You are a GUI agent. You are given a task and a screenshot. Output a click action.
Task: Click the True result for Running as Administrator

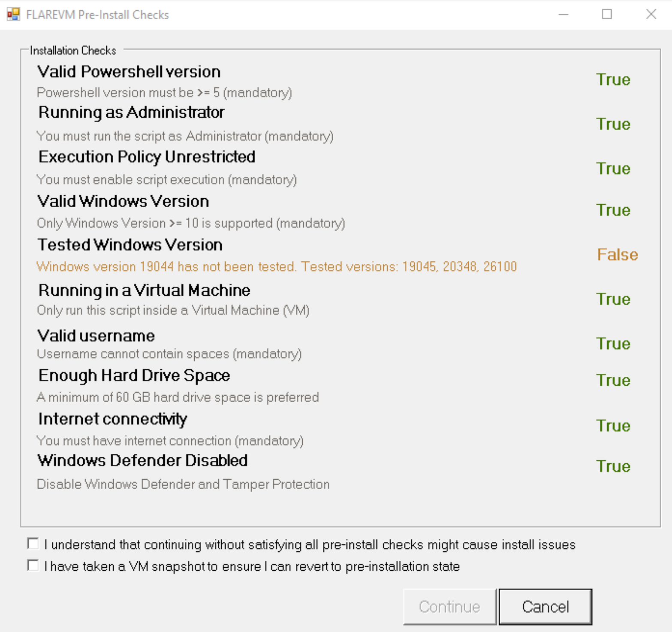tap(613, 124)
